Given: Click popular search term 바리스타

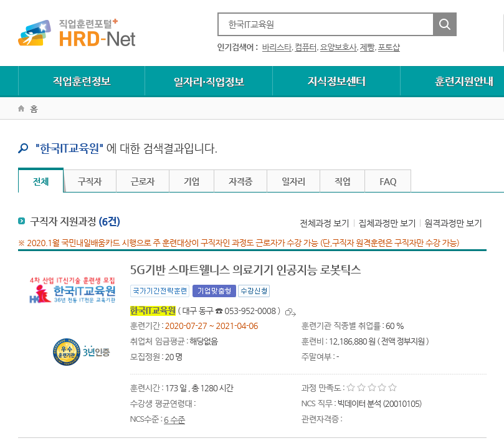Looking at the screenshot, I should pyautogui.click(x=277, y=47).
